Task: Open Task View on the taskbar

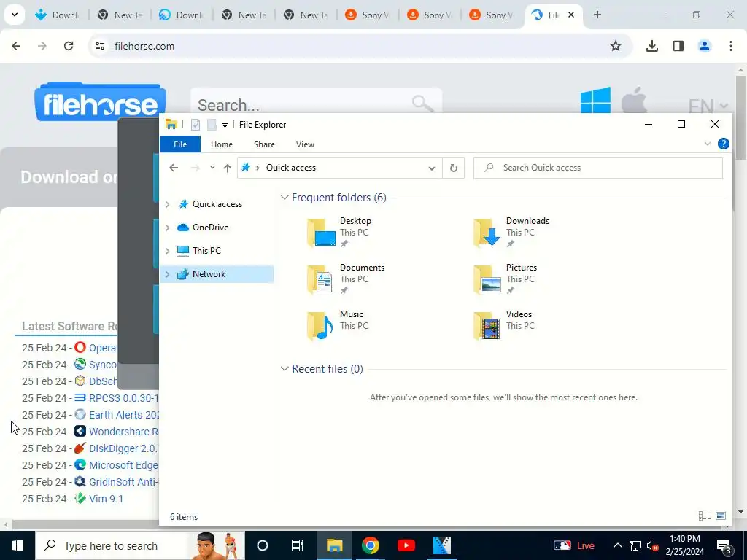Action: pyautogui.click(x=298, y=545)
